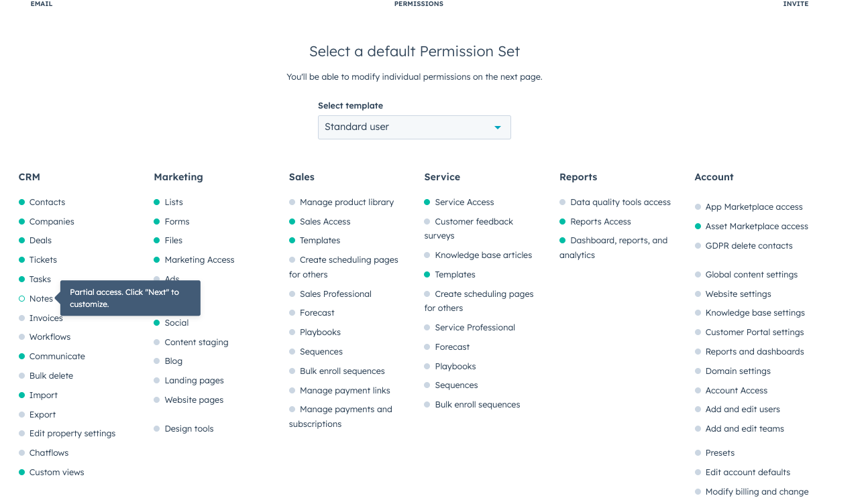Toggle the Contacts permission in CRM
This screenshot has width=868, height=500.
[21, 202]
